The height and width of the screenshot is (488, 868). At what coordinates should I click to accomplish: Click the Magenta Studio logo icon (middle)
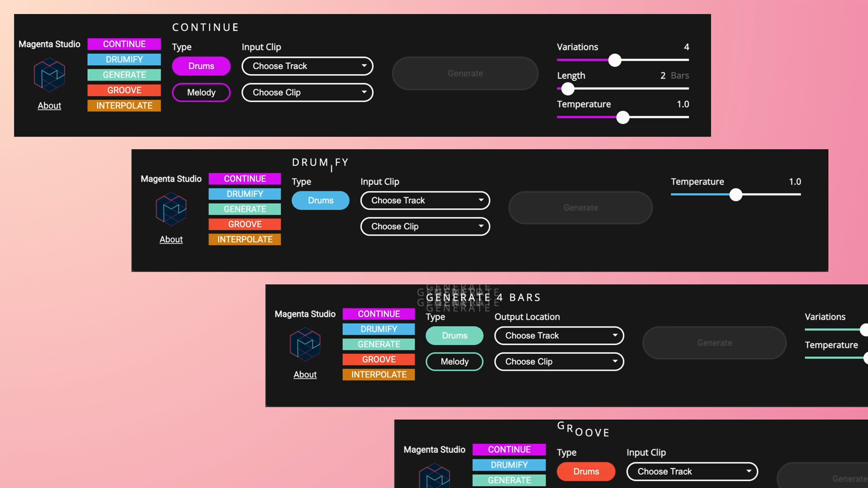[x=171, y=209]
